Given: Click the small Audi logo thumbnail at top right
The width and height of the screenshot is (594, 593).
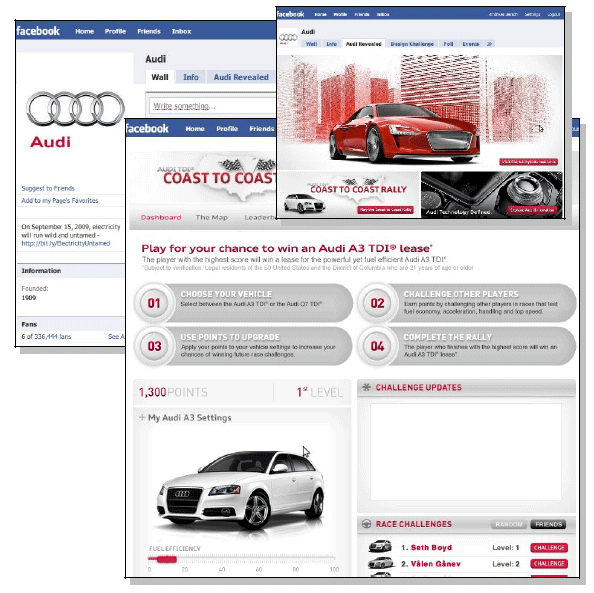Looking at the screenshot, I should click(288, 38).
